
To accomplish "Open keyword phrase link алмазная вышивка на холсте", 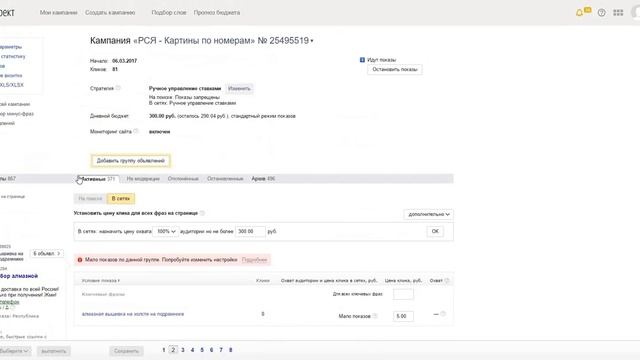I will 133,314.
